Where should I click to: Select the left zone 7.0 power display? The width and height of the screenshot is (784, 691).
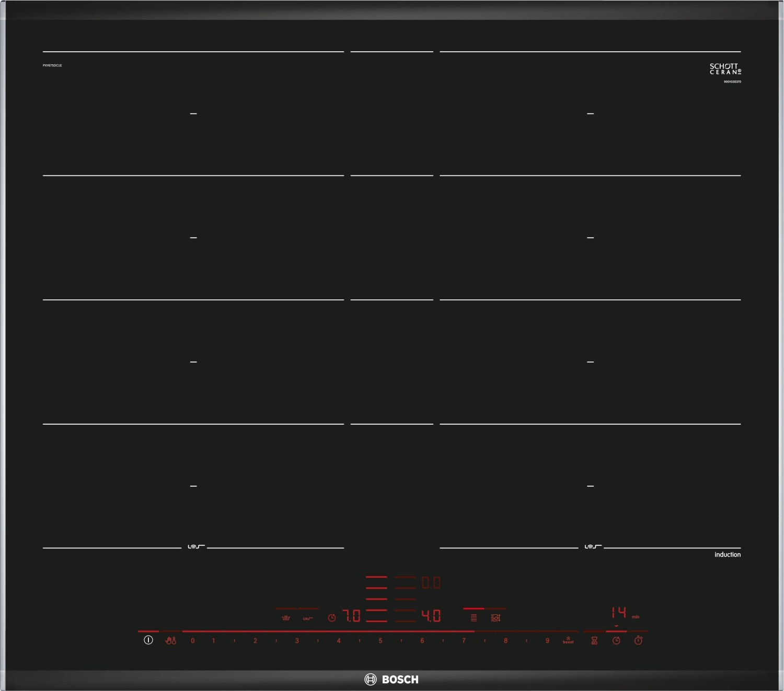(x=352, y=616)
